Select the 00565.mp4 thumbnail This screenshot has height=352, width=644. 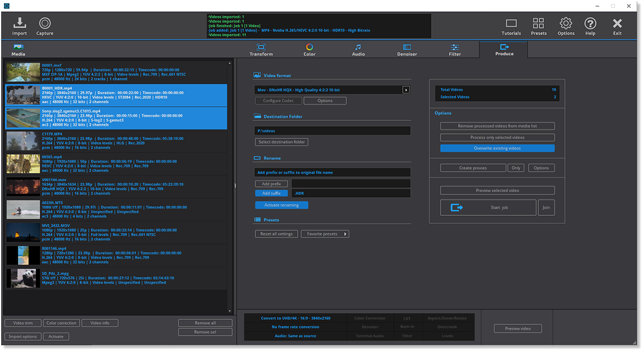[23, 164]
